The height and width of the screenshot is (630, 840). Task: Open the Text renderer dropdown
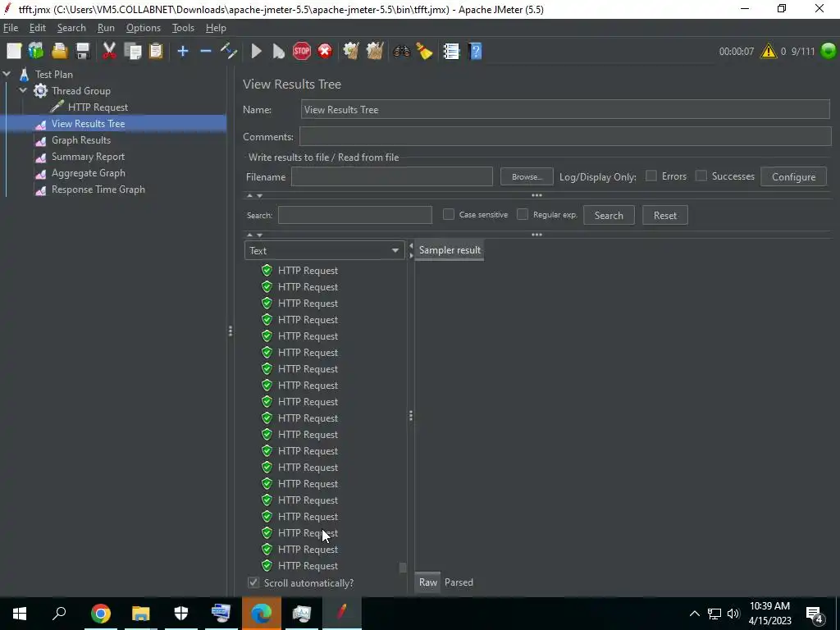324,250
